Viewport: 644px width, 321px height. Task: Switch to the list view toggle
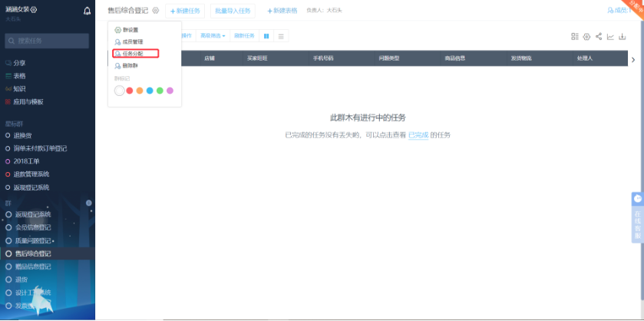[x=281, y=36]
